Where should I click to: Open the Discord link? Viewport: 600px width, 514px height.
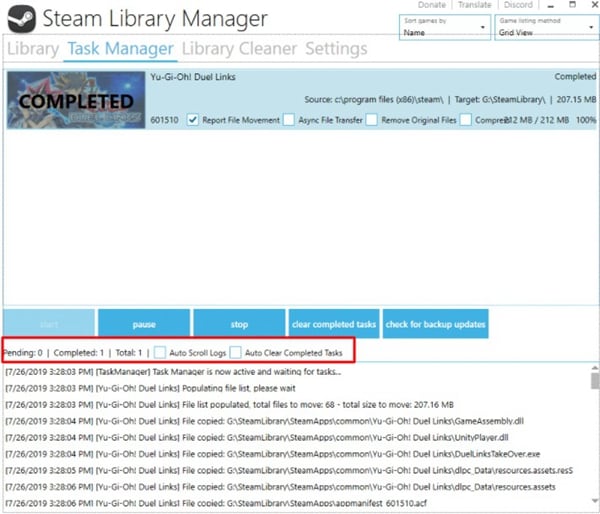coord(518,5)
